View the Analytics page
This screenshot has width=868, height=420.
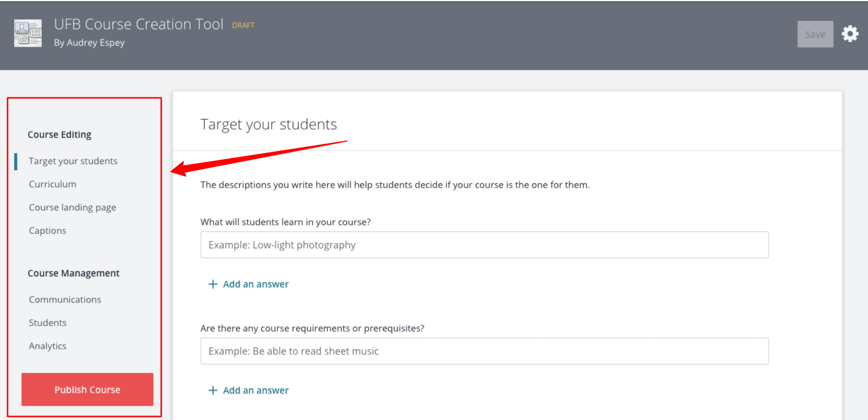tap(47, 346)
